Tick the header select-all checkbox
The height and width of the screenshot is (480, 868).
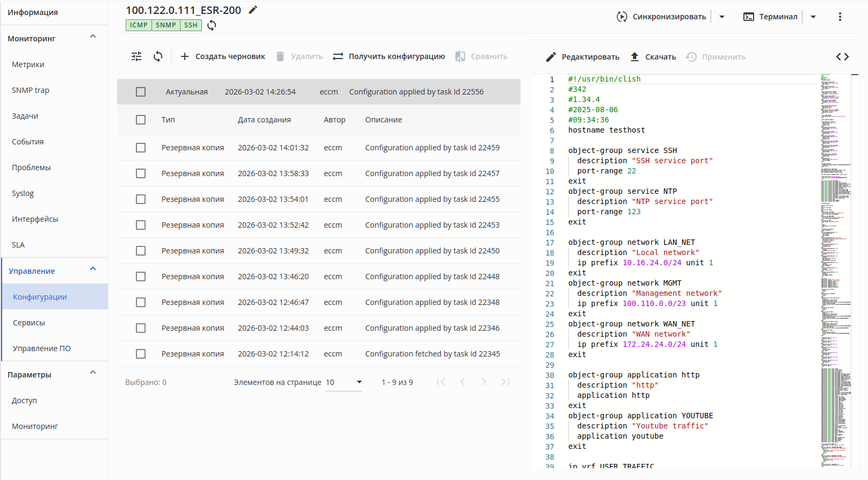141,120
